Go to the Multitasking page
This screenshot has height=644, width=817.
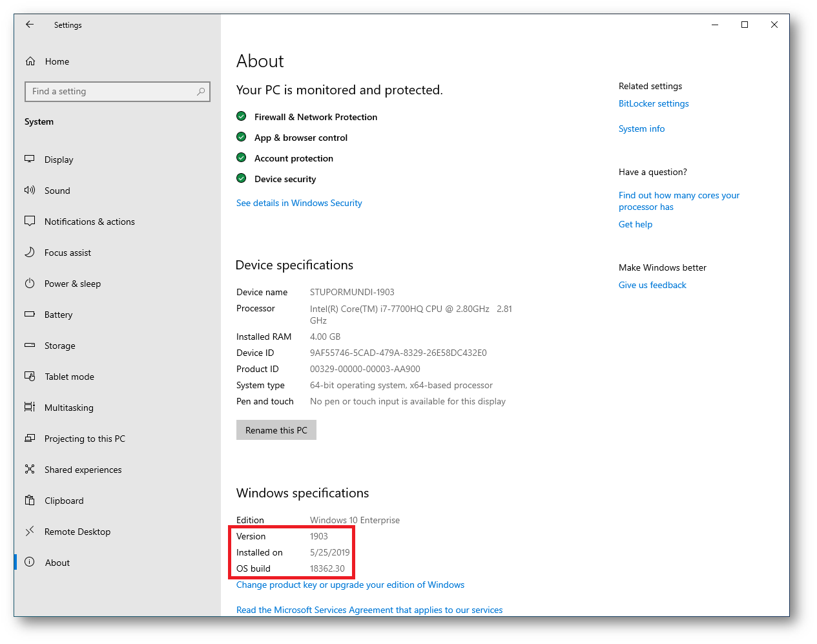(x=117, y=408)
